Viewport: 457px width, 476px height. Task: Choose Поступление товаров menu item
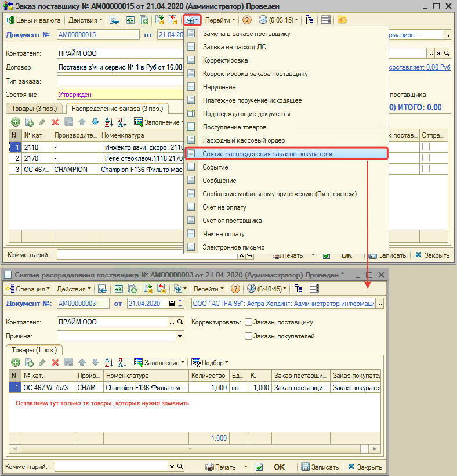234,127
